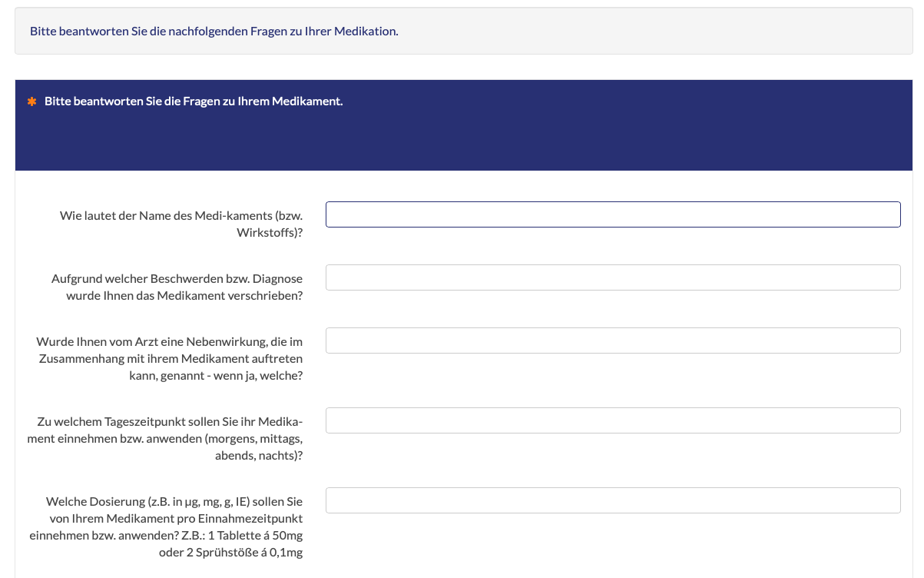924x578 pixels.
Task: Select the 'Wurde Ihnen vom Arzt' label
Action: (x=169, y=341)
